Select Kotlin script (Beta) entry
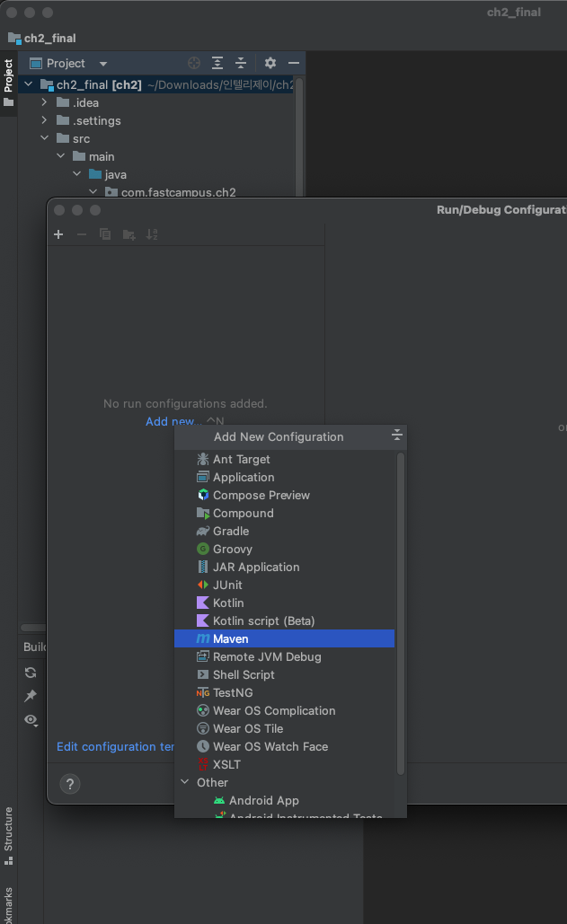 click(284, 621)
